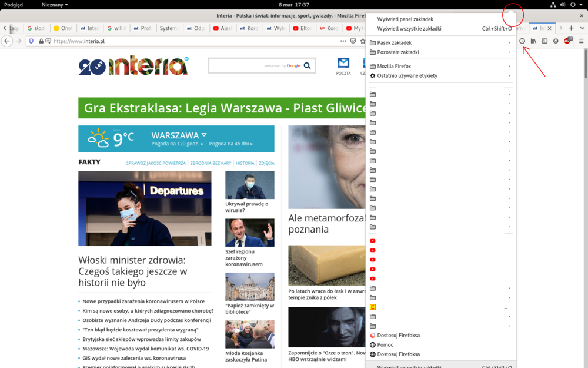The height and width of the screenshot is (368, 588).
Task: Open the ZDJĘCIA link in FAKTY
Action: click(x=266, y=163)
